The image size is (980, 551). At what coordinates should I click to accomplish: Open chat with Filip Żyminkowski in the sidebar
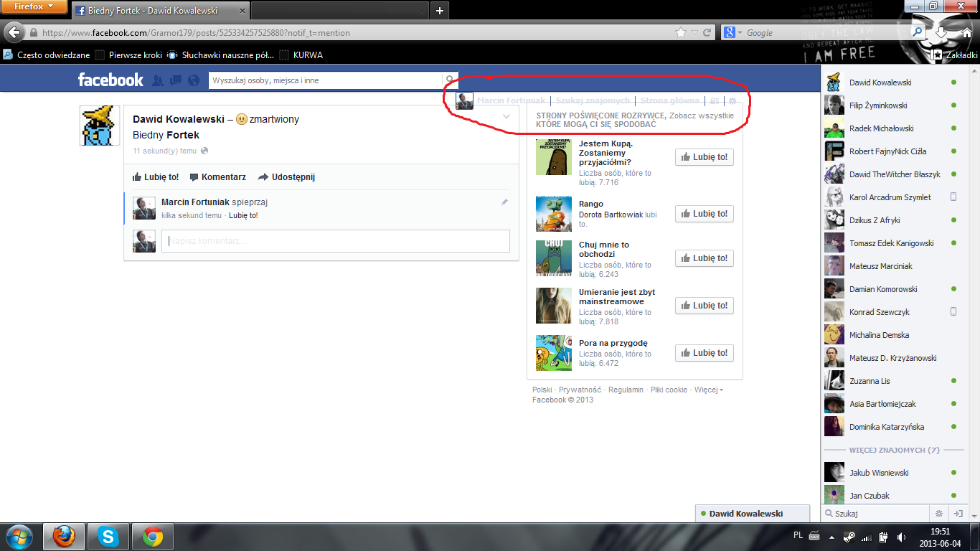(878, 105)
